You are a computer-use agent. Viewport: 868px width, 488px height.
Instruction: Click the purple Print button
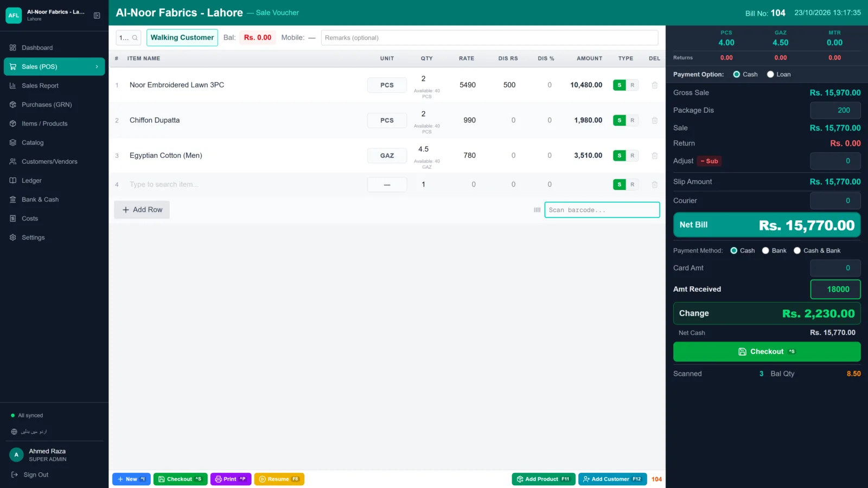coord(231,479)
